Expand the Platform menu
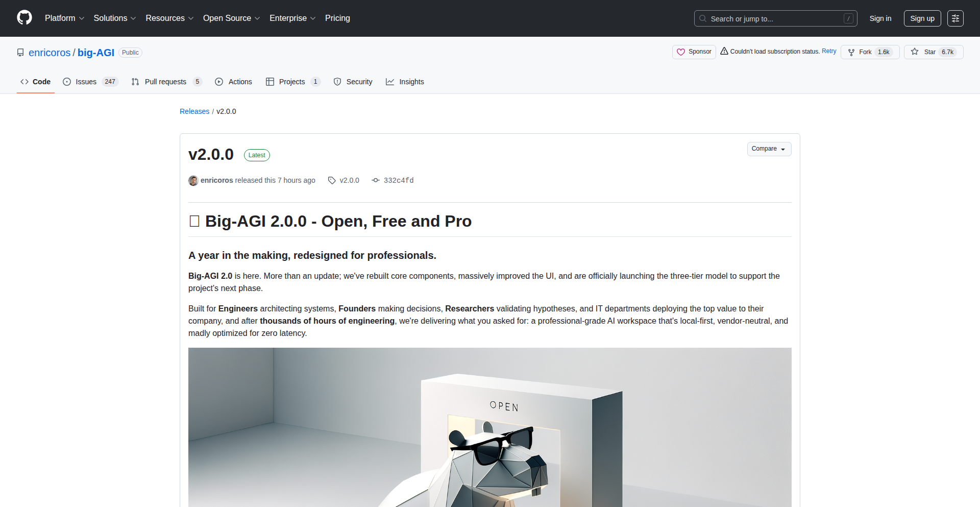 click(x=64, y=18)
